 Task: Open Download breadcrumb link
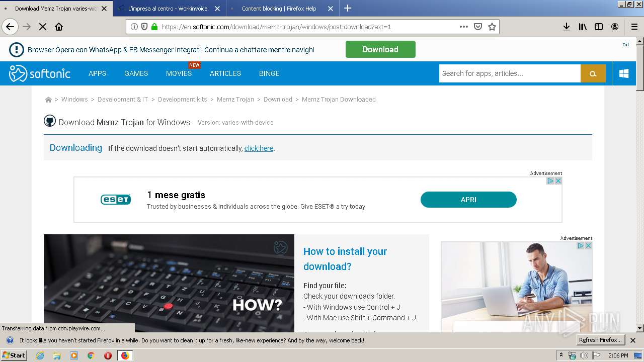pos(278,100)
